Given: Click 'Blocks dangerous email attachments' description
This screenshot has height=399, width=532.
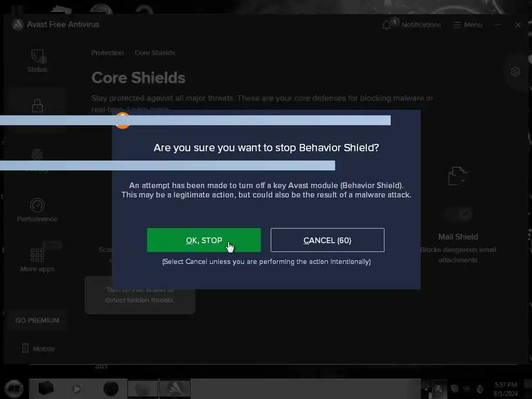Looking at the screenshot, I should coord(458,255).
